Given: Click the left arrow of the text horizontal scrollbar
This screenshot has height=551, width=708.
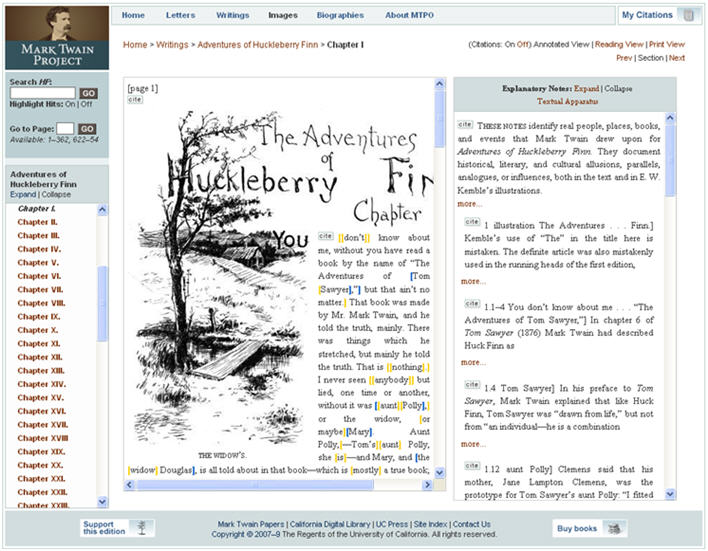Looking at the screenshot, I should [x=130, y=485].
